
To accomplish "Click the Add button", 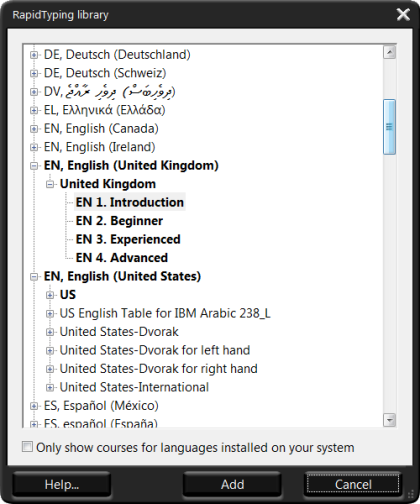I will [232, 484].
